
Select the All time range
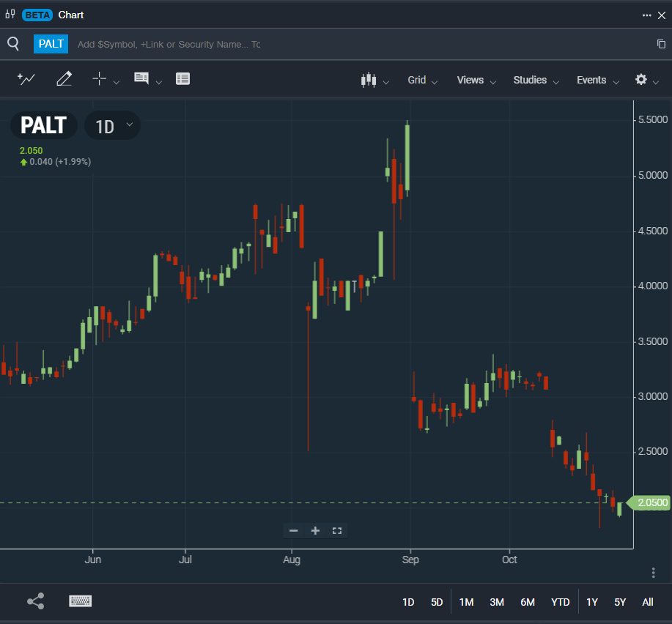coord(648,602)
